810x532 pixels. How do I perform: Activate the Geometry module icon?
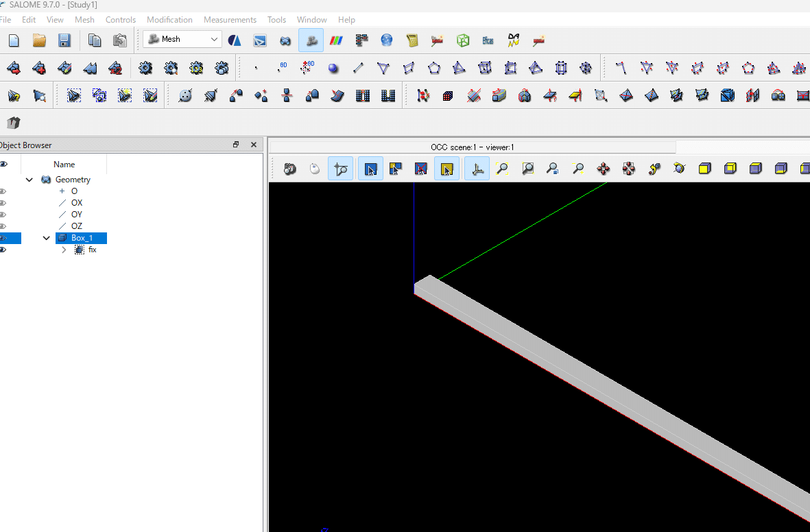tap(285, 40)
